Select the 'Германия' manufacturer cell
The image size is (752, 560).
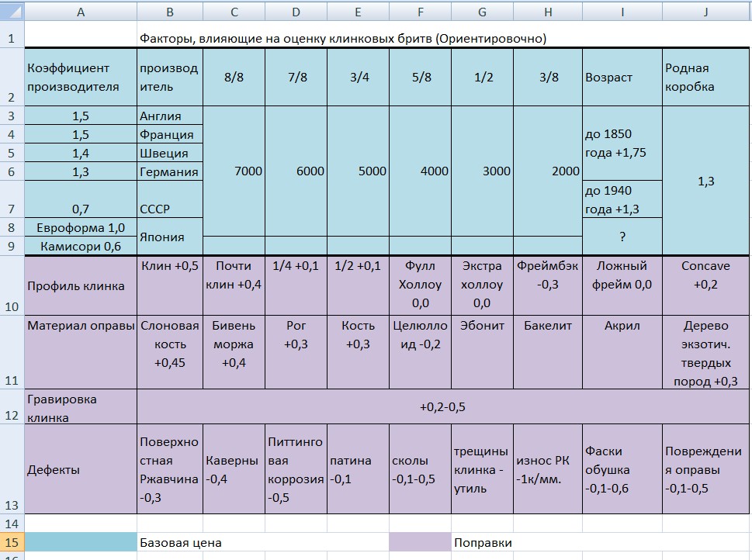pyautogui.click(x=169, y=171)
